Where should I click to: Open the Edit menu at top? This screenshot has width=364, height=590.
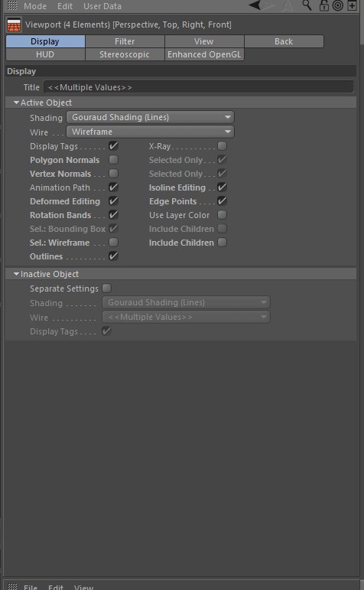coord(65,6)
